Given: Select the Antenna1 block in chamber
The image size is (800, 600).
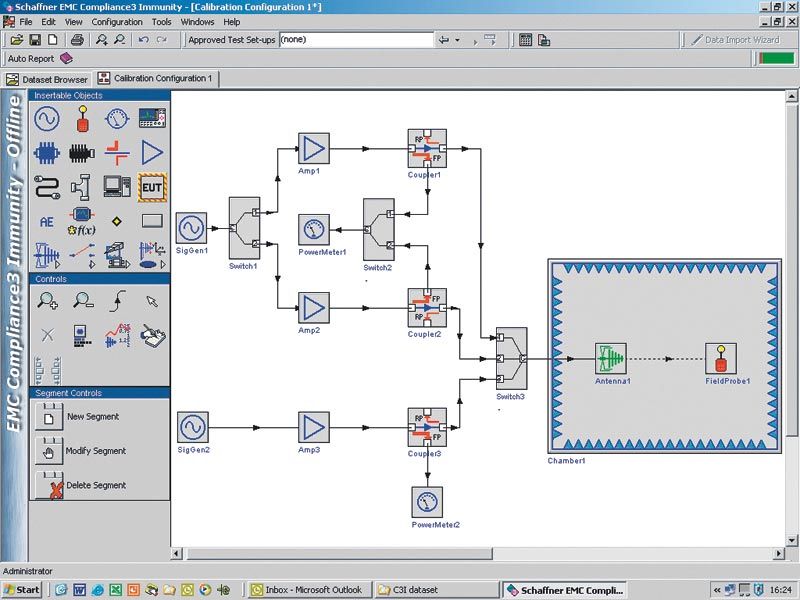Looking at the screenshot, I should [611, 359].
